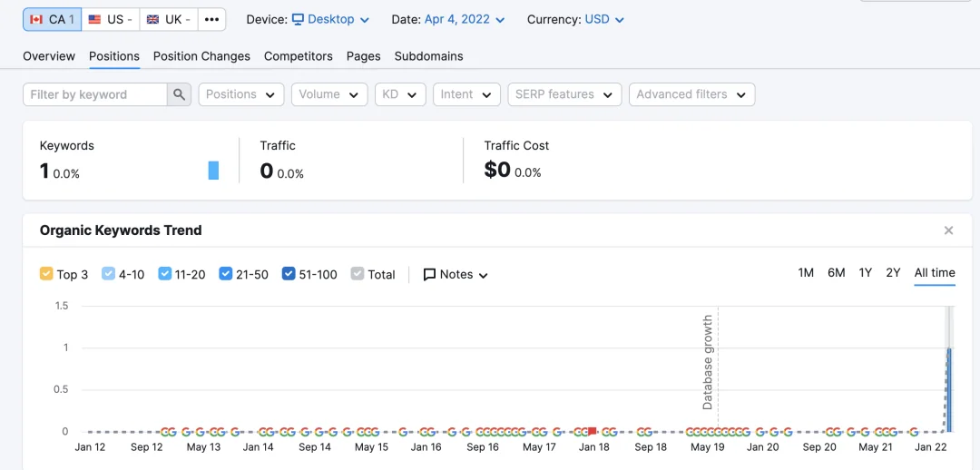Open the Competitors tab

299,56
